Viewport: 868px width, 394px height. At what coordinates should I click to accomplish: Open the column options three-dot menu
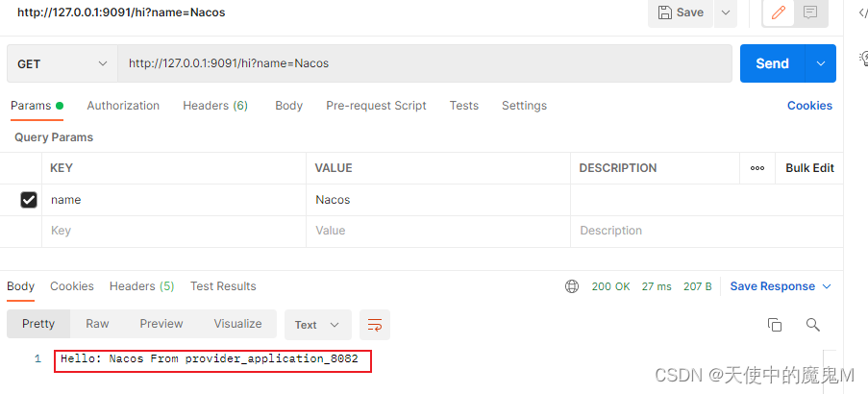click(x=757, y=168)
